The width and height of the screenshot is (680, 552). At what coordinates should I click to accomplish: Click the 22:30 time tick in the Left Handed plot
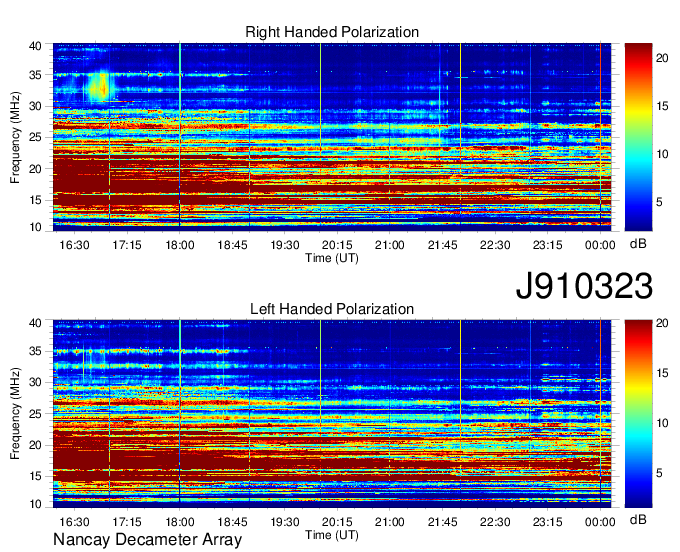point(495,522)
